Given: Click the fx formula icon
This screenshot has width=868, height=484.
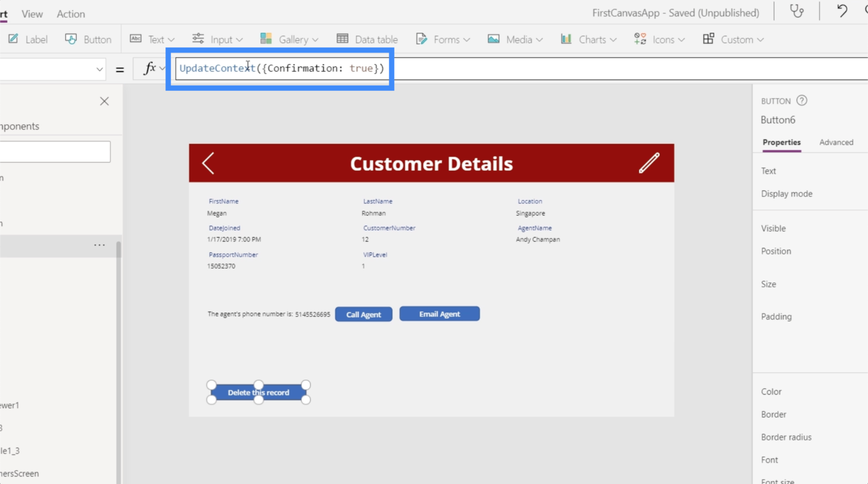Looking at the screenshot, I should click(x=150, y=68).
